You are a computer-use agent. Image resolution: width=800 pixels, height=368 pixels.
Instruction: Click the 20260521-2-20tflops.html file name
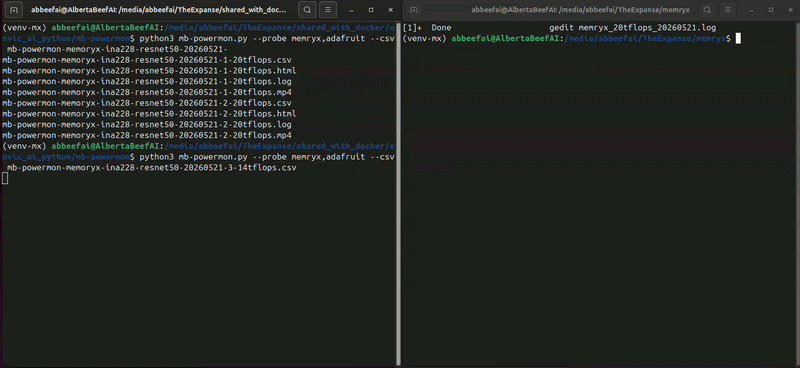tap(149, 113)
